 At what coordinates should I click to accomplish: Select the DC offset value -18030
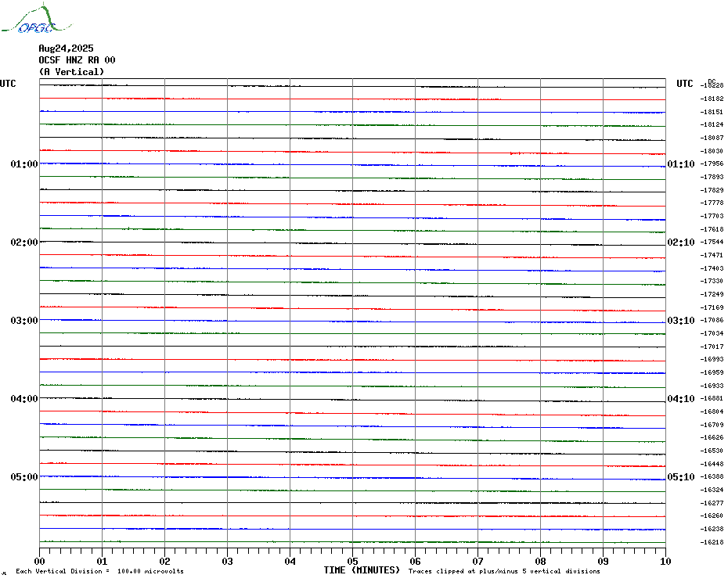(x=712, y=151)
